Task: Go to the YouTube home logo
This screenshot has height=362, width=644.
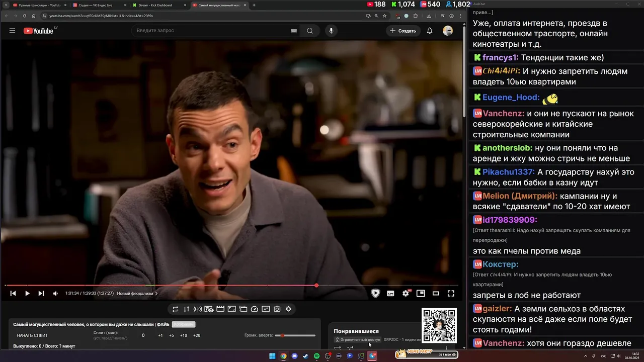Action: pos(38,31)
